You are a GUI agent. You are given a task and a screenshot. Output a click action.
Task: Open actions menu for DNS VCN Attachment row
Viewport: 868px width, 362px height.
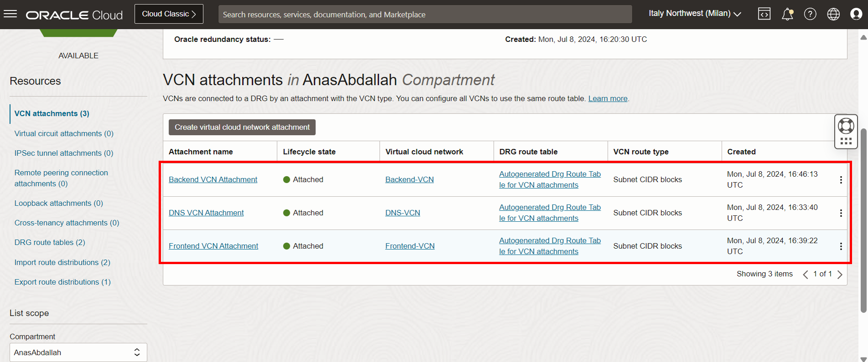pyautogui.click(x=841, y=213)
